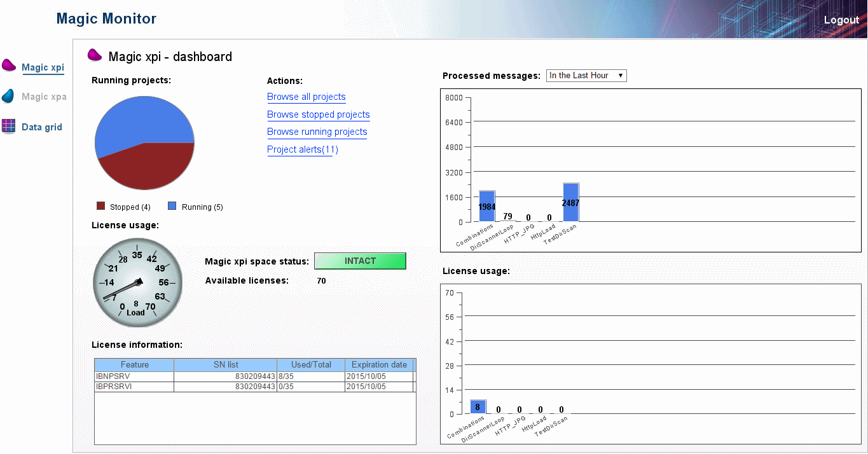The width and height of the screenshot is (868, 454).
Task: Click the TestDirScan bar showing 2487 messages
Action: pos(571,202)
